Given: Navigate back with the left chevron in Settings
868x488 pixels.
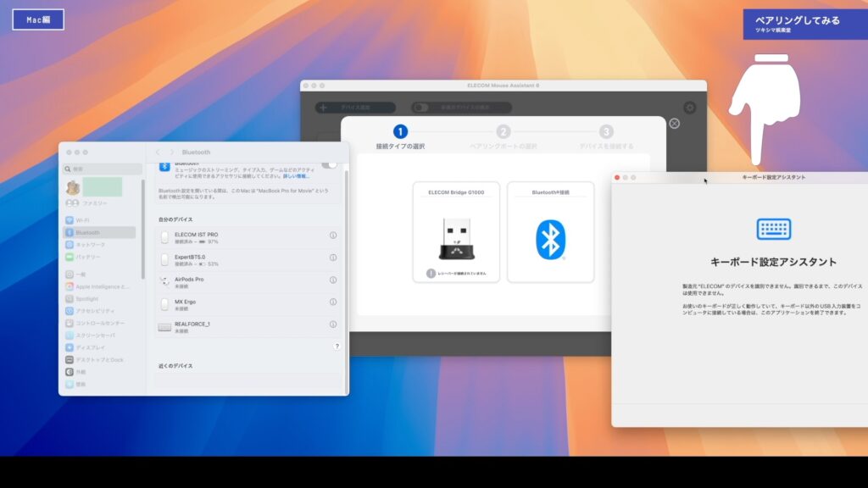Looking at the screenshot, I should [x=158, y=152].
